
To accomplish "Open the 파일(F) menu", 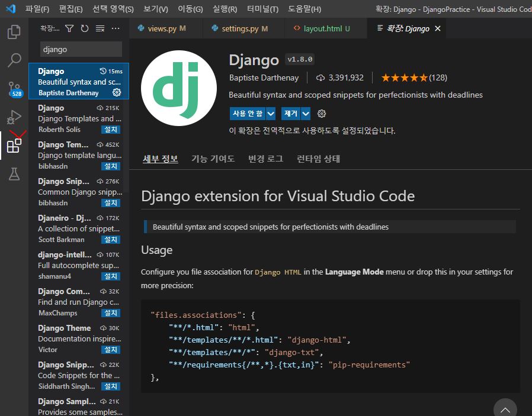I will tap(37, 9).
